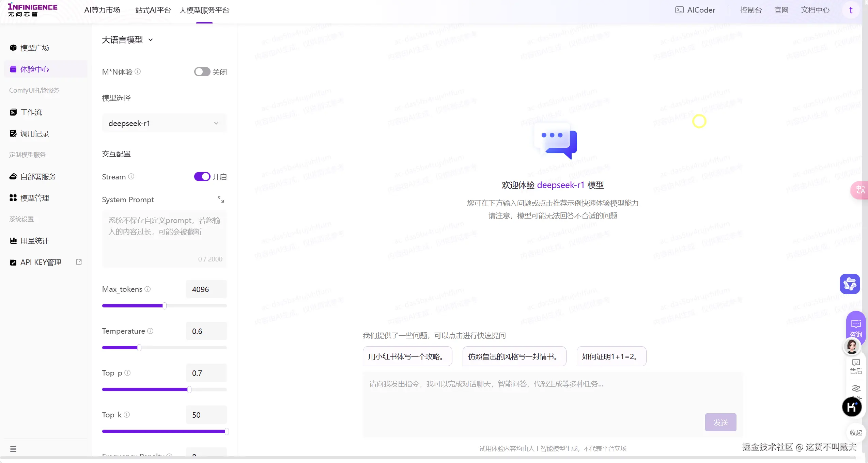Select the 如何证明1+1=2。 quick question
868x463 pixels.
pos(611,356)
